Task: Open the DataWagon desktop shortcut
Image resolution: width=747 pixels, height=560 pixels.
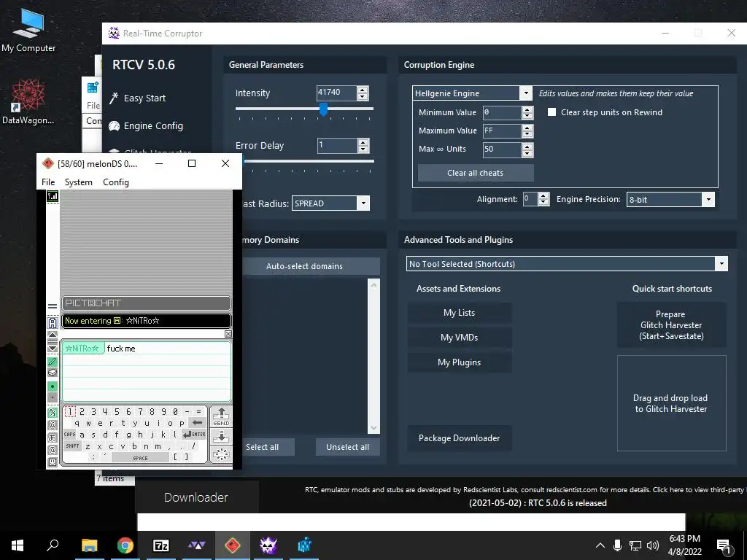Action: 28,102
